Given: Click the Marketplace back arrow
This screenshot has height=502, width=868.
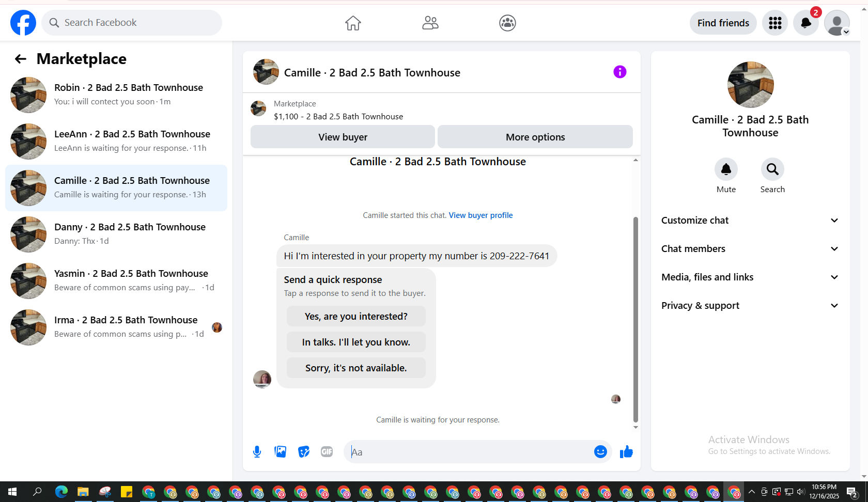Looking at the screenshot, I should (21, 59).
